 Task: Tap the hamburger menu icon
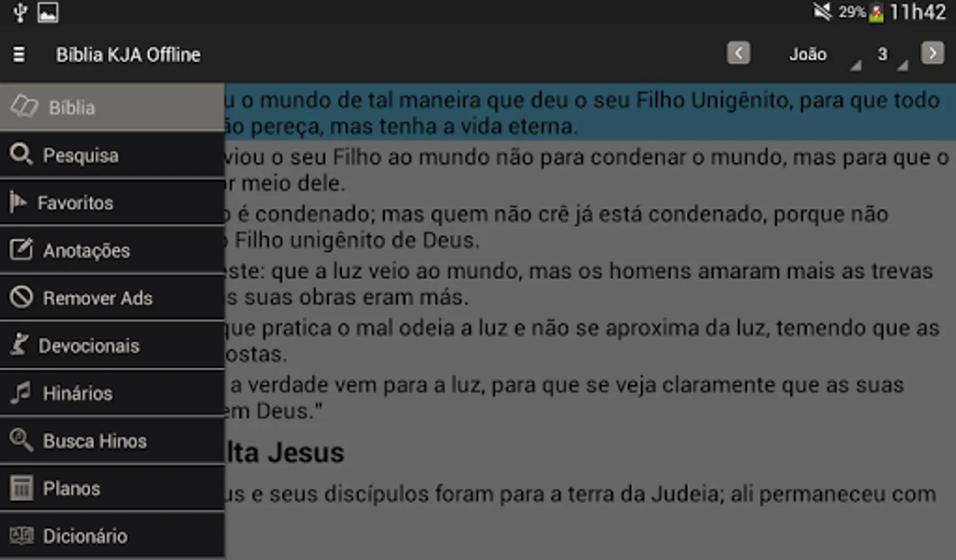[x=19, y=55]
